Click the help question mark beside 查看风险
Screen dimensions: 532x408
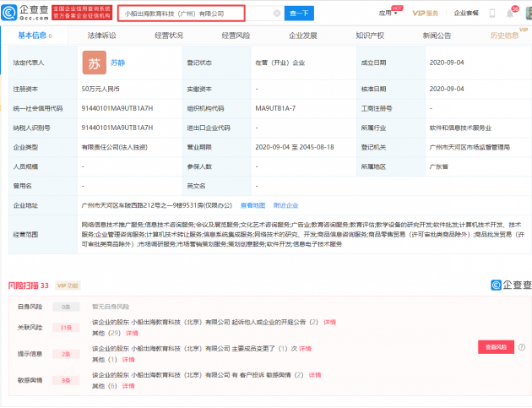pos(522,347)
